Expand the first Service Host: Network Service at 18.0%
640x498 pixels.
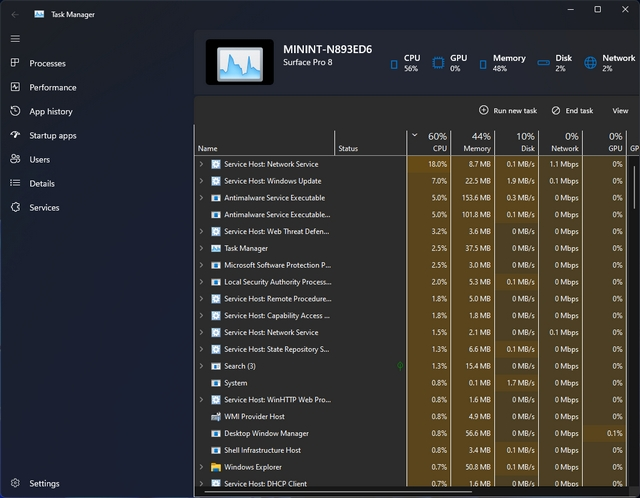point(201,164)
